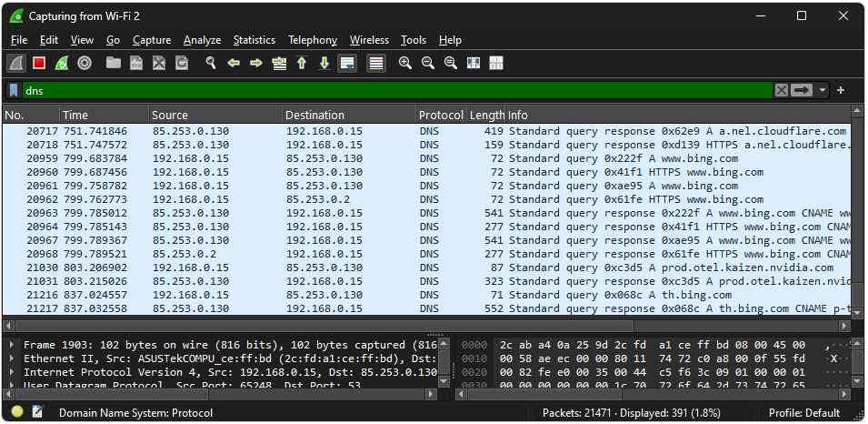Toggle auto-scroll during live capture
The width and height of the screenshot is (868, 424).
(x=346, y=63)
